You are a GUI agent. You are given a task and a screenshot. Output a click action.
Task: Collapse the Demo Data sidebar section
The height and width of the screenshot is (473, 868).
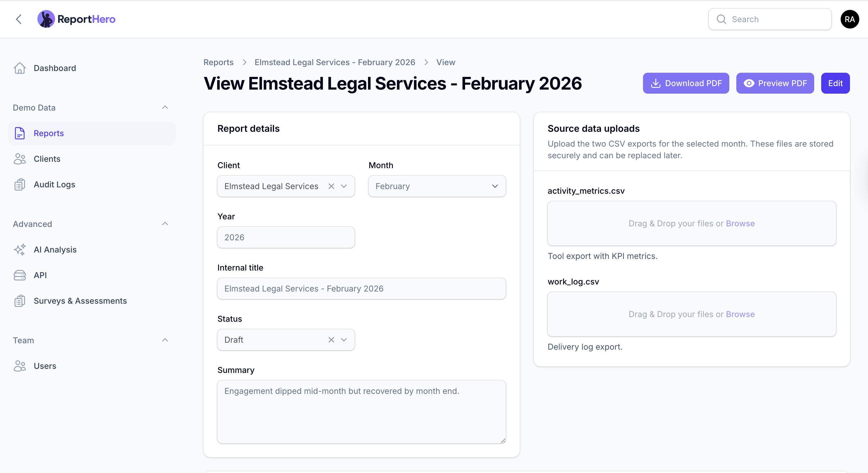[x=165, y=108]
